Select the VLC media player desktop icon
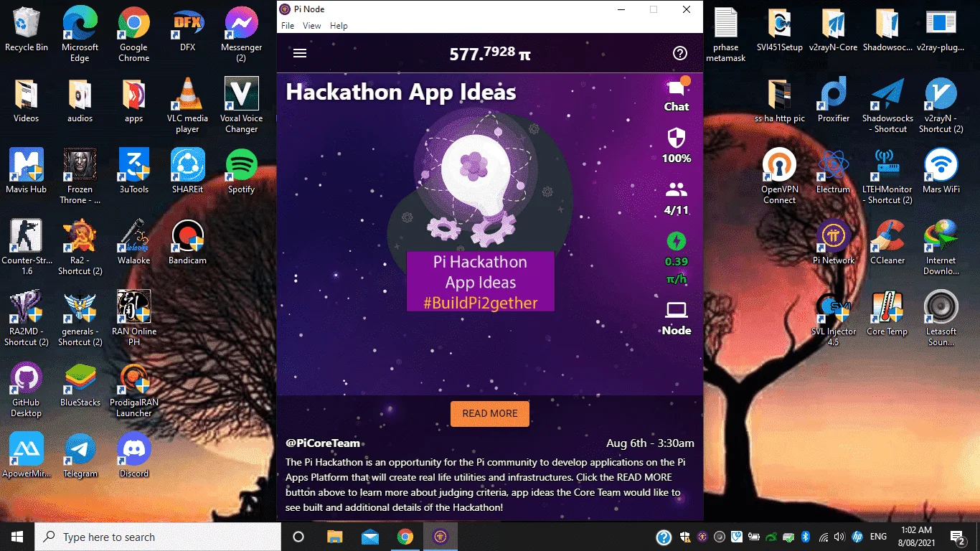Image resolution: width=980 pixels, height=551 pixels. pyautogui.click(x=187, y=105)
